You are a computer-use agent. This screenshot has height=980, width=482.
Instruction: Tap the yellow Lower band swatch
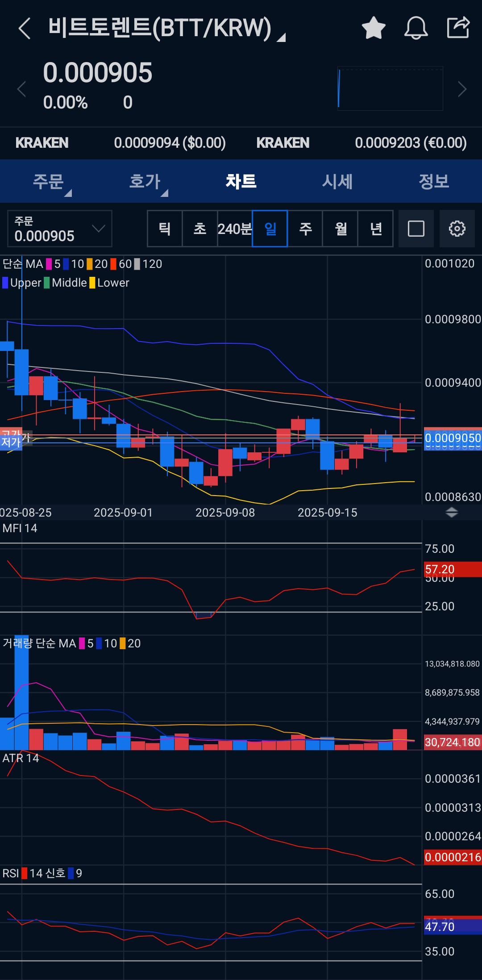[92, 283]
